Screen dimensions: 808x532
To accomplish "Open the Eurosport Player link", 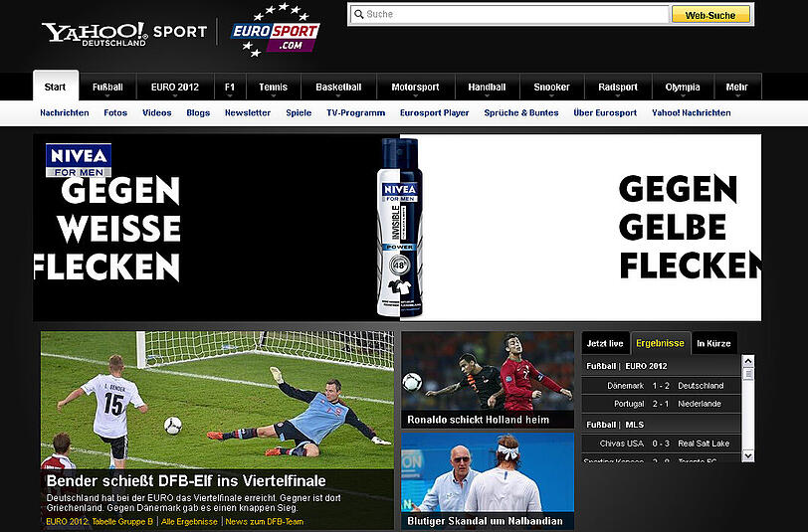I will click(x=435, y=112).
